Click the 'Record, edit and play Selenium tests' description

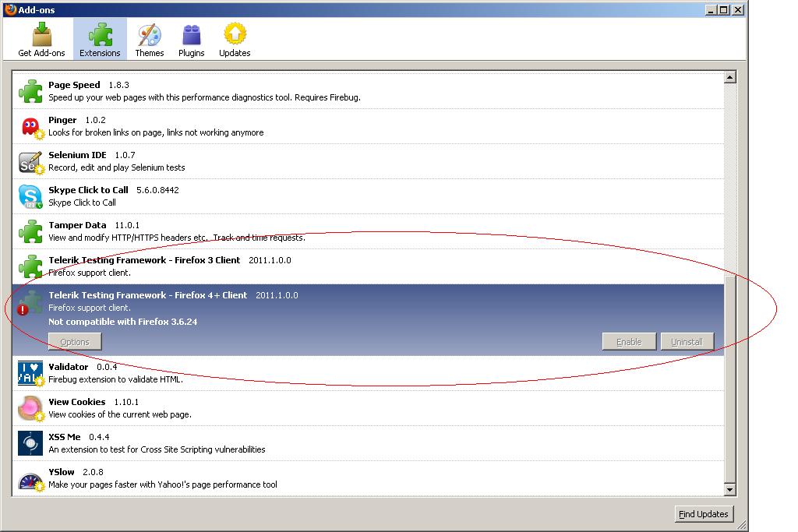(x=117, y=167)
